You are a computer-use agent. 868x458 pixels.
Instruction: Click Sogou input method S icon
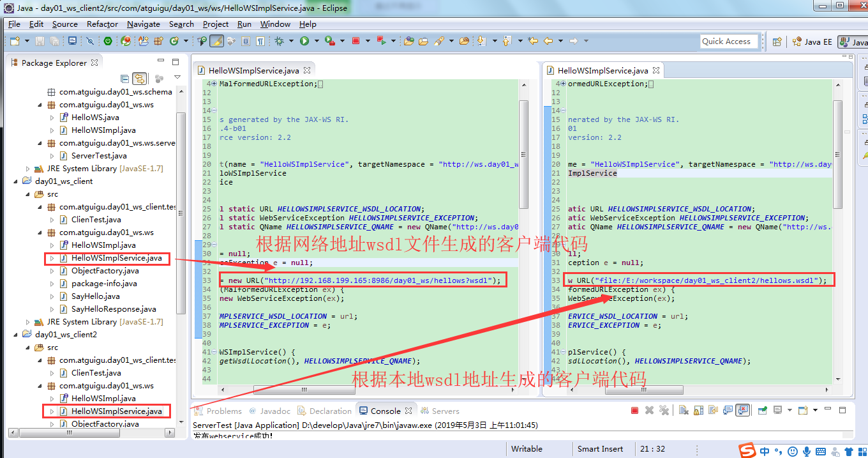pyautogui.click(x=746, y=451)
